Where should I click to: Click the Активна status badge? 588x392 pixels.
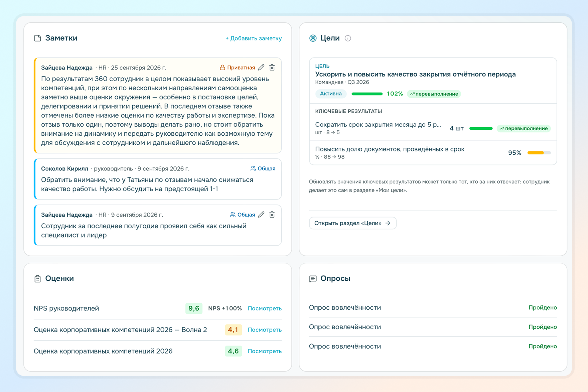click(x=331, y=94)
